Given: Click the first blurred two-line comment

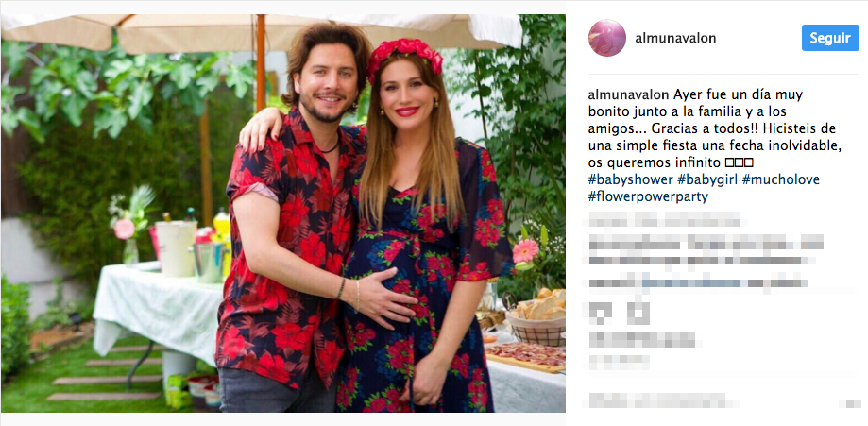Looking at the screenshot, I should 706,251.
